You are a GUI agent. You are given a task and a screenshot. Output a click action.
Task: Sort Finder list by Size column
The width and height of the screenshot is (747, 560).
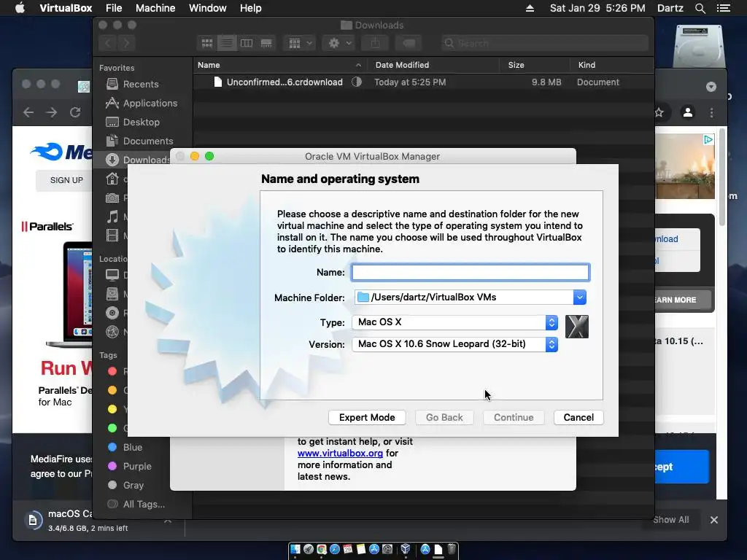click(x=535, y=65)
